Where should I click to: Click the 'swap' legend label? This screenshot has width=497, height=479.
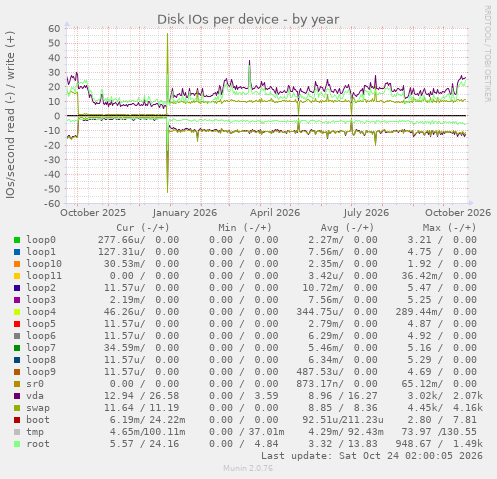coord(38,408)
